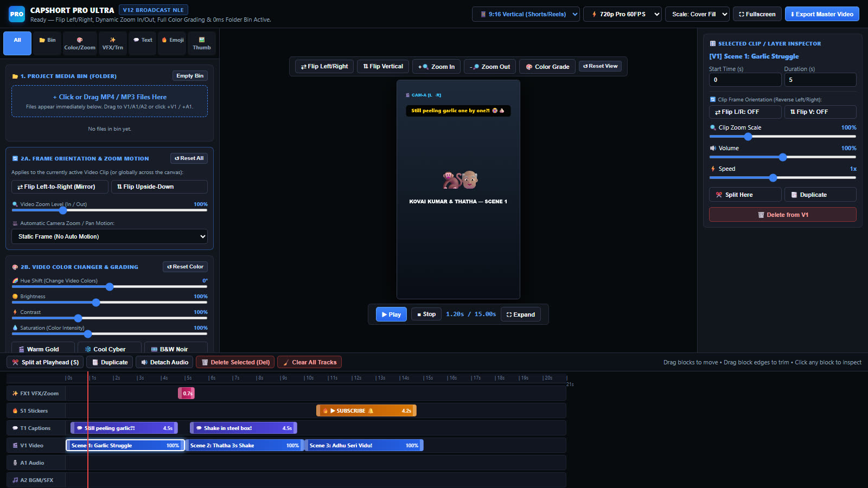Click the Fullscreen button

[757, 14]
